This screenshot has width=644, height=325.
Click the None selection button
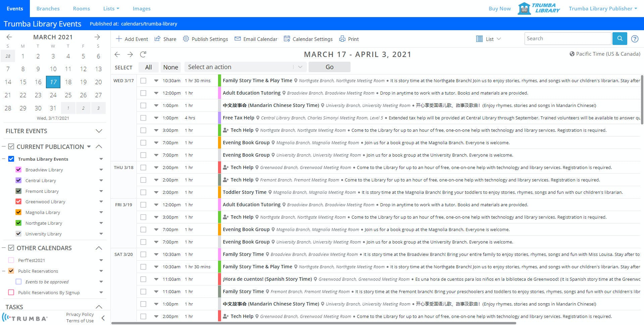170,67
